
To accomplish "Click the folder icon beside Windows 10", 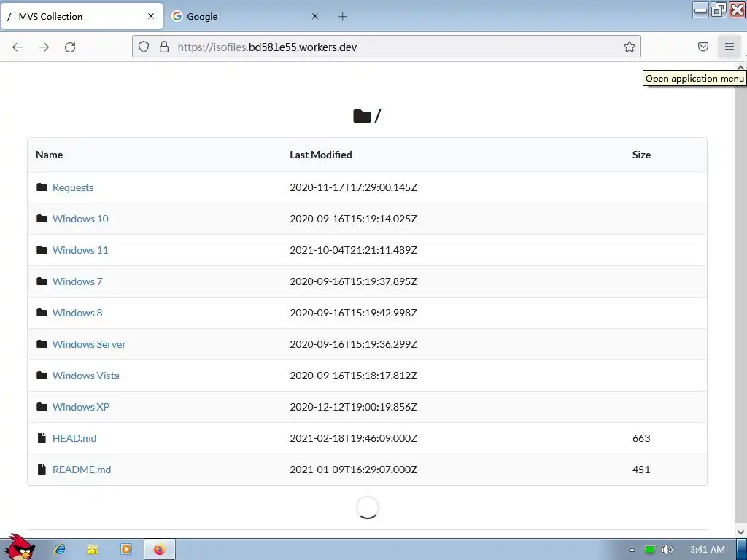I will (x=42, y=219).
